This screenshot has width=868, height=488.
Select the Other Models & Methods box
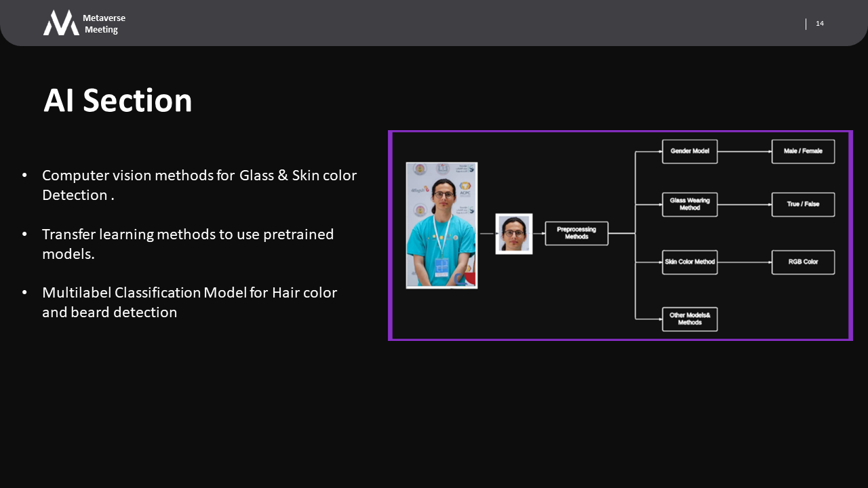[690, 319]
